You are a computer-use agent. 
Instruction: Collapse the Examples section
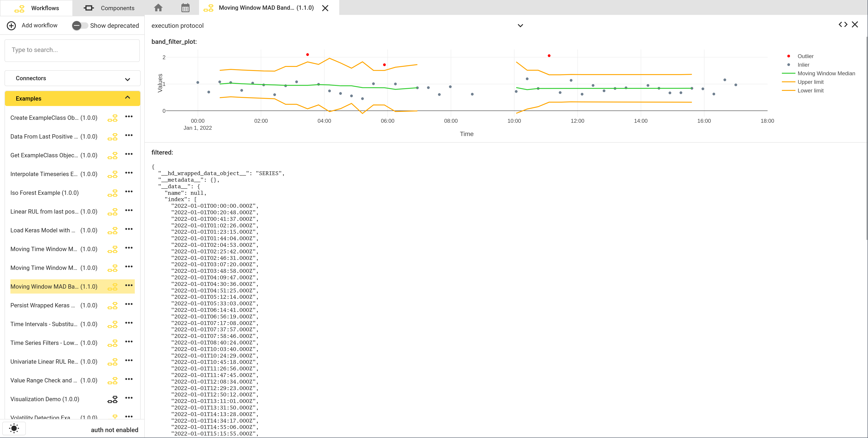coord(72,98)
